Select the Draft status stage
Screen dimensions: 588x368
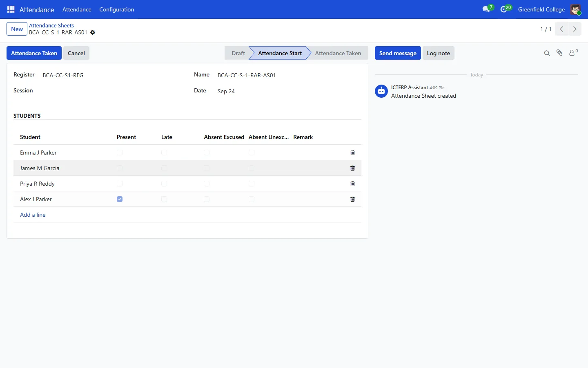pos(238,53)
